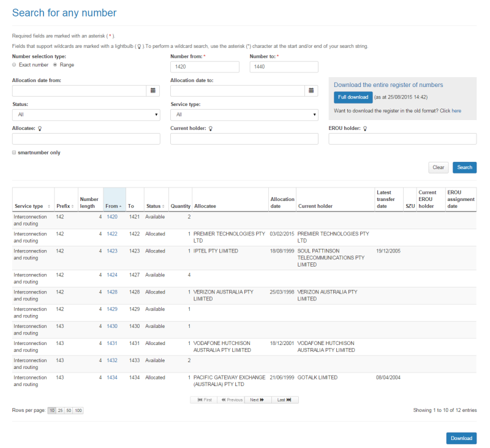Click the Clear button
490x448 pixels.
pos(439,167)
